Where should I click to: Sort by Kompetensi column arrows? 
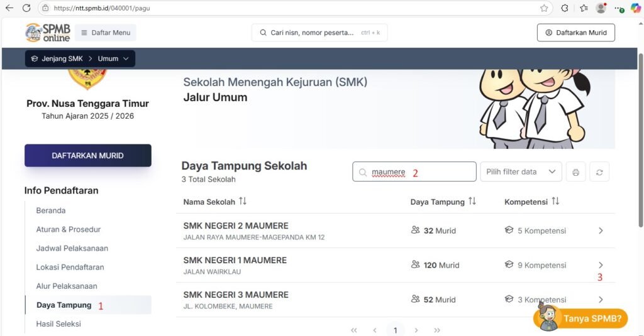tap(555, 201)
